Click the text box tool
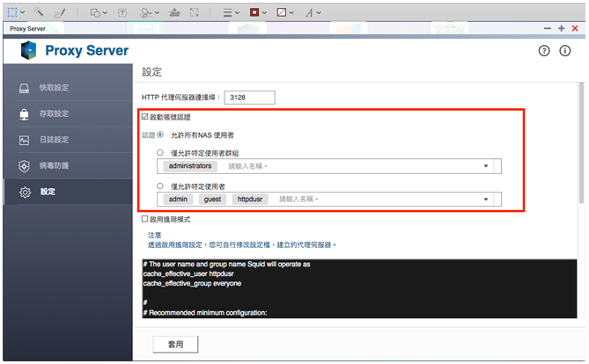Screen dimensions: 589x364 click(x=122, y=12)
